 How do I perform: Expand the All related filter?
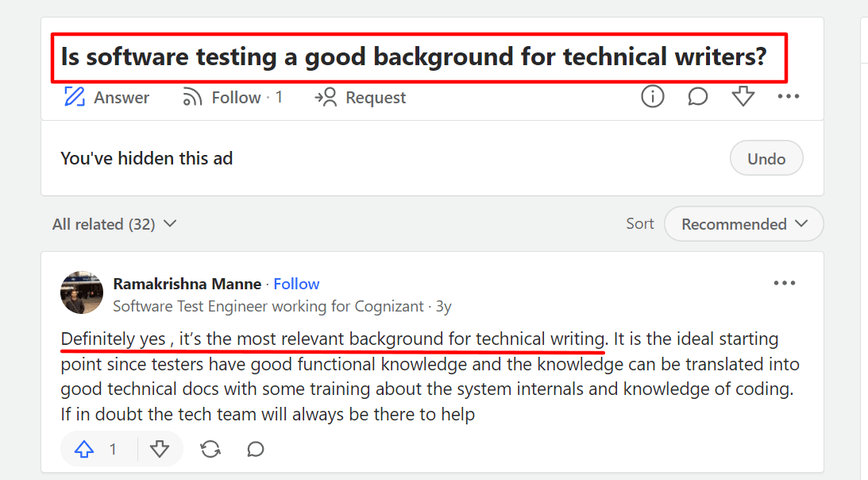[x=114, y=223]
